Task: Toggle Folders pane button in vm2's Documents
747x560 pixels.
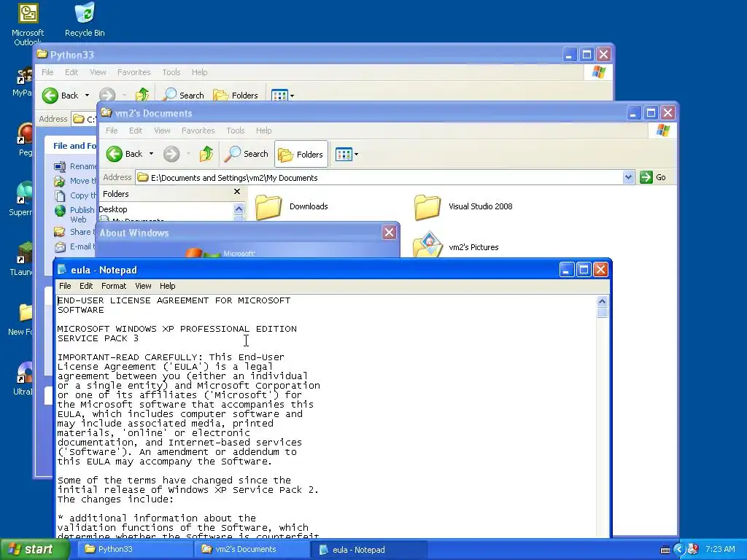Action: click(301, 154)
